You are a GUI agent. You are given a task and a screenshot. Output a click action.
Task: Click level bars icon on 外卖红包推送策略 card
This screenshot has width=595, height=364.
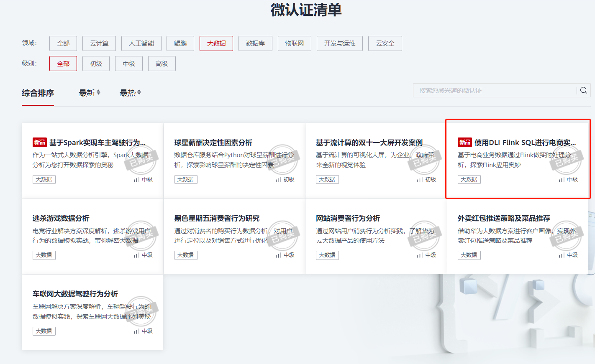pos(562,255)
